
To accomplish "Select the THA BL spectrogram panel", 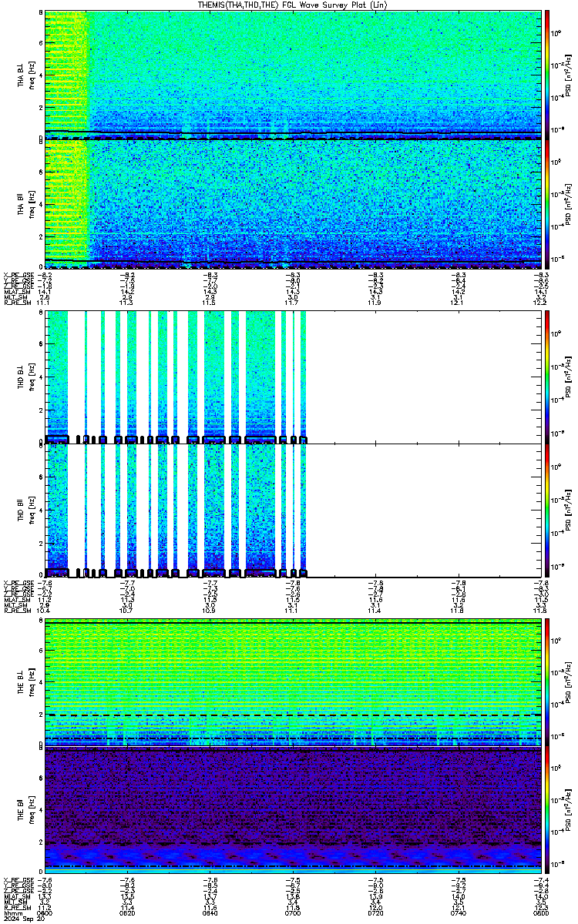I will tap(292, 75).
